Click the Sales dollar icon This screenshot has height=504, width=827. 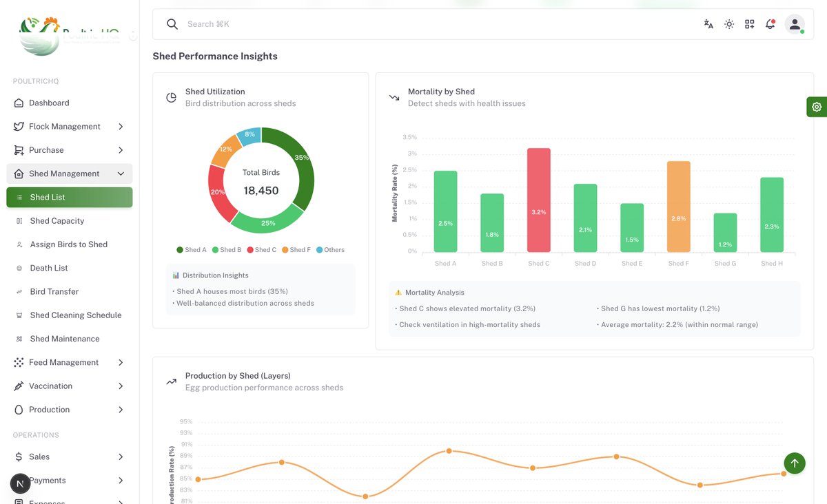click(x=19, y=456)
